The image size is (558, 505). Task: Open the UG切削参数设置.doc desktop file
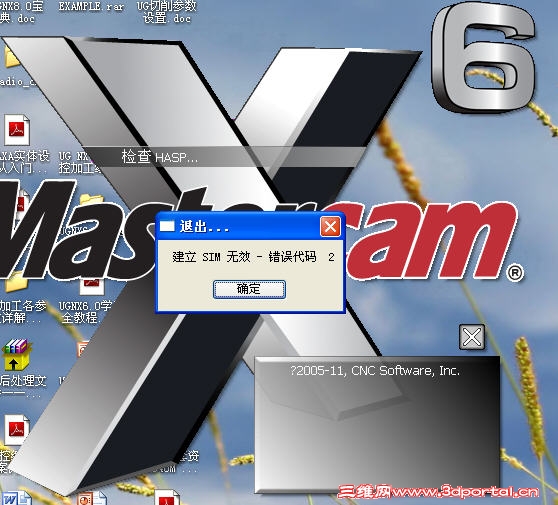(x=167, y=11)
